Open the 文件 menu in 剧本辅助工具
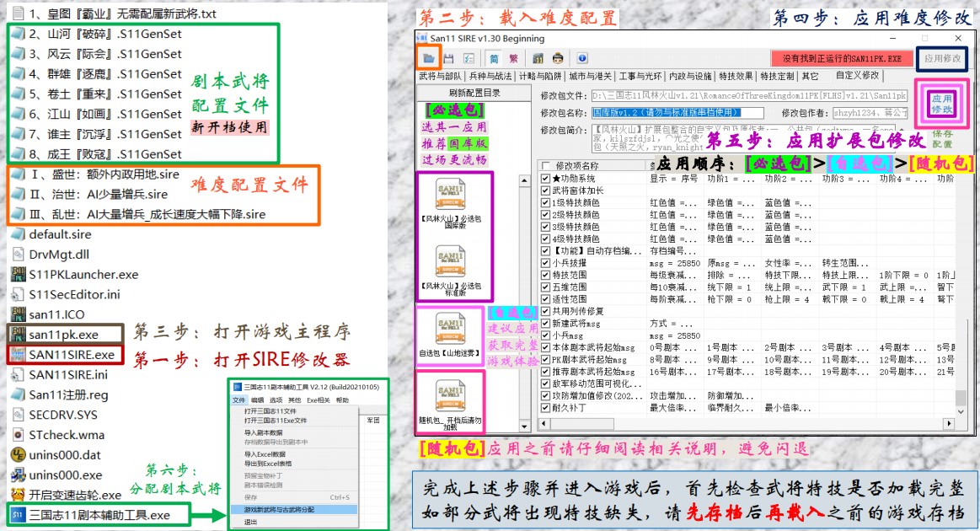 [x=239, y=400]
